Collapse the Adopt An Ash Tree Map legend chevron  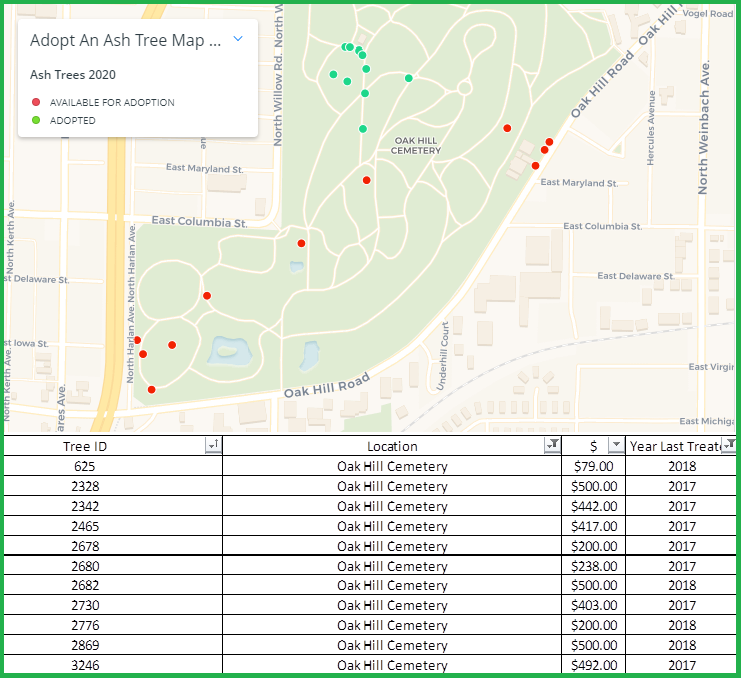pyautogui.click(x=238, y=39)
